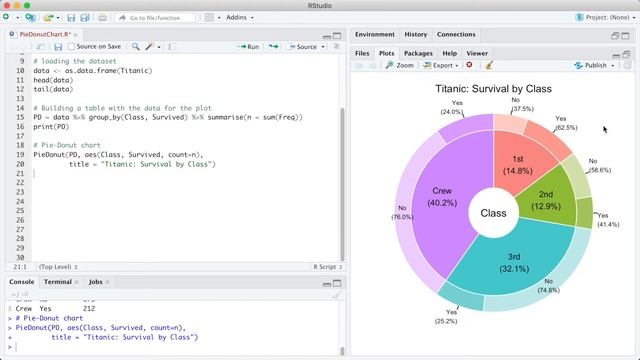Switch to the Environment tab
This screenshot has width=640, height=360.
coord(375,34)
